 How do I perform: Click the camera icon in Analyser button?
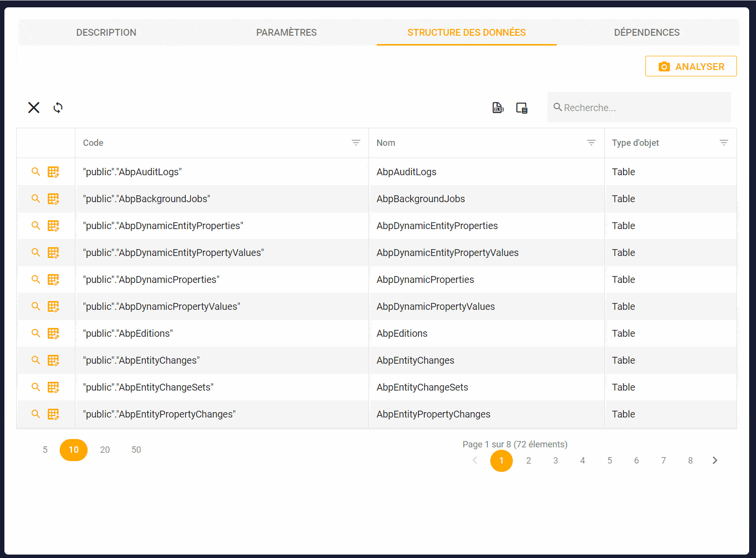point(664,67)
